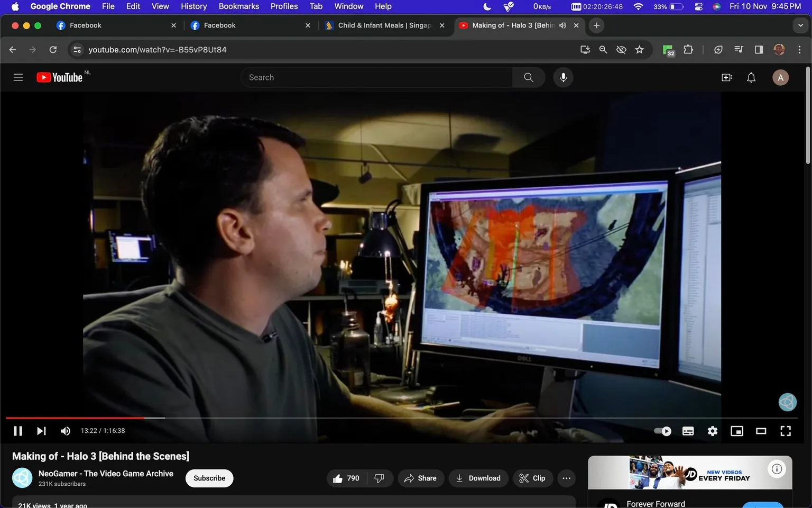Viewport: 812px width, 508px height.
Task: Mute the video with the volume icon
Action: click(65, 431)
